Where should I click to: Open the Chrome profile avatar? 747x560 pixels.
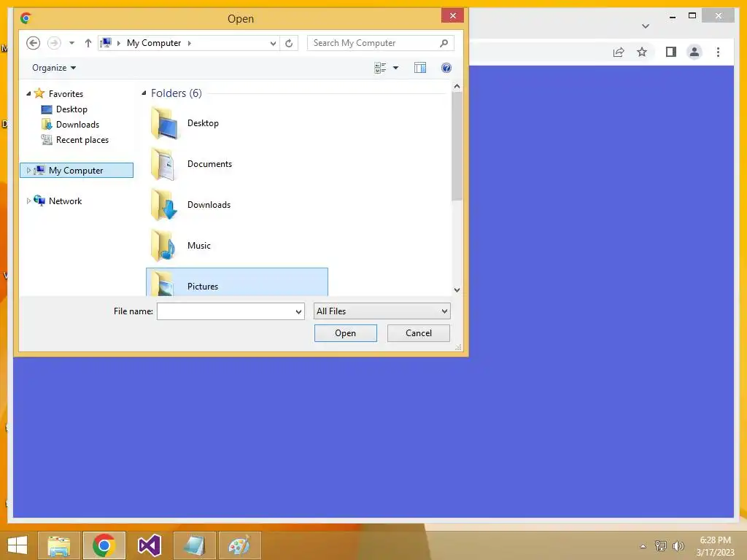694,52
